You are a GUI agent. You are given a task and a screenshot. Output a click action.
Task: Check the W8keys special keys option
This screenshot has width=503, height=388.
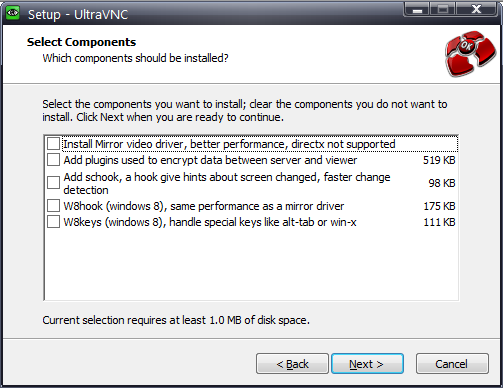pos(53,222)
